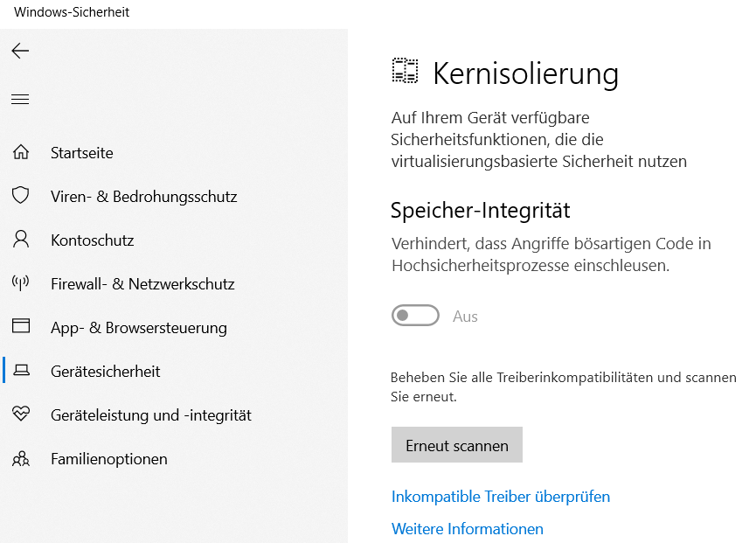Screen dimensions: 756x543
Task: Click the heart icon for Geräteleistung
Action: coord(21,414)
